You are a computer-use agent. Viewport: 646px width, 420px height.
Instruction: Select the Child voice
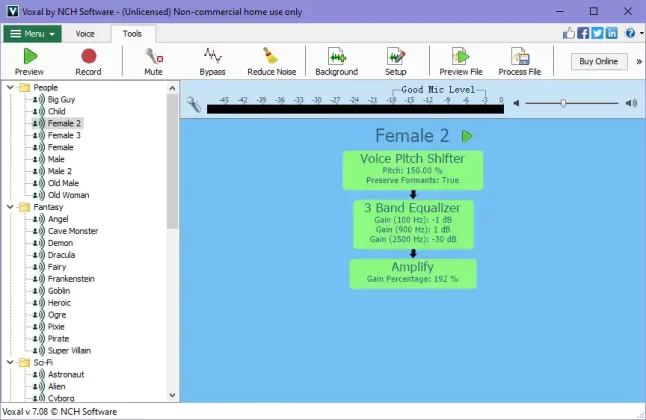[56, 111]
